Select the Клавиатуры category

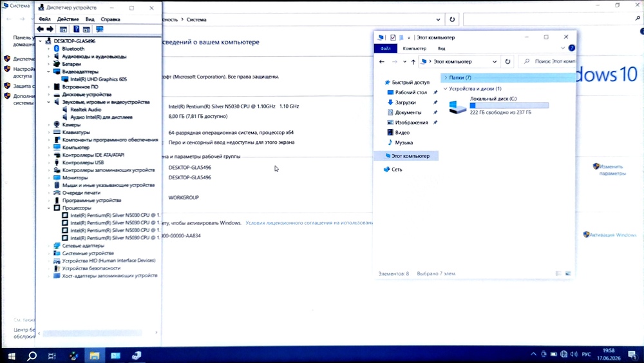[76, 132]
